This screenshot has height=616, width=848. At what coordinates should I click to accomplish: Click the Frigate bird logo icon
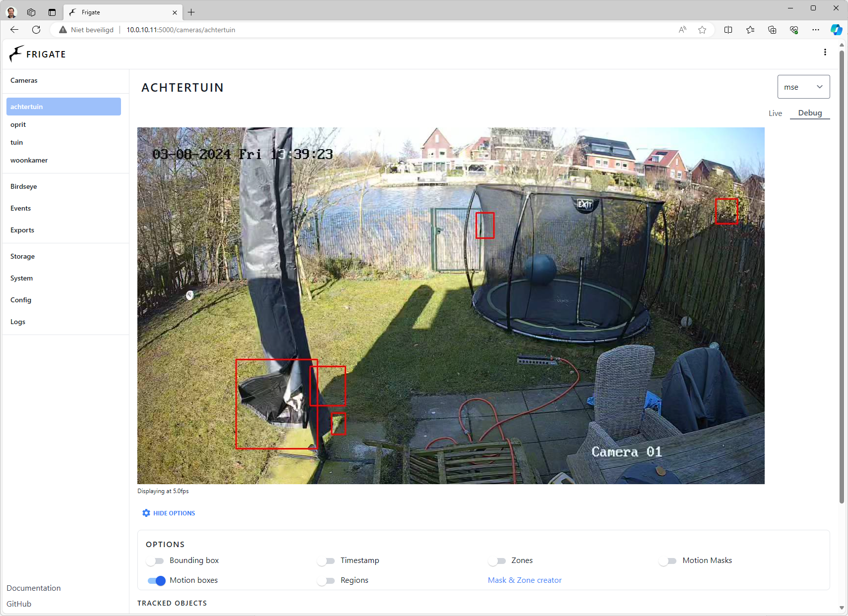[16, 54]
